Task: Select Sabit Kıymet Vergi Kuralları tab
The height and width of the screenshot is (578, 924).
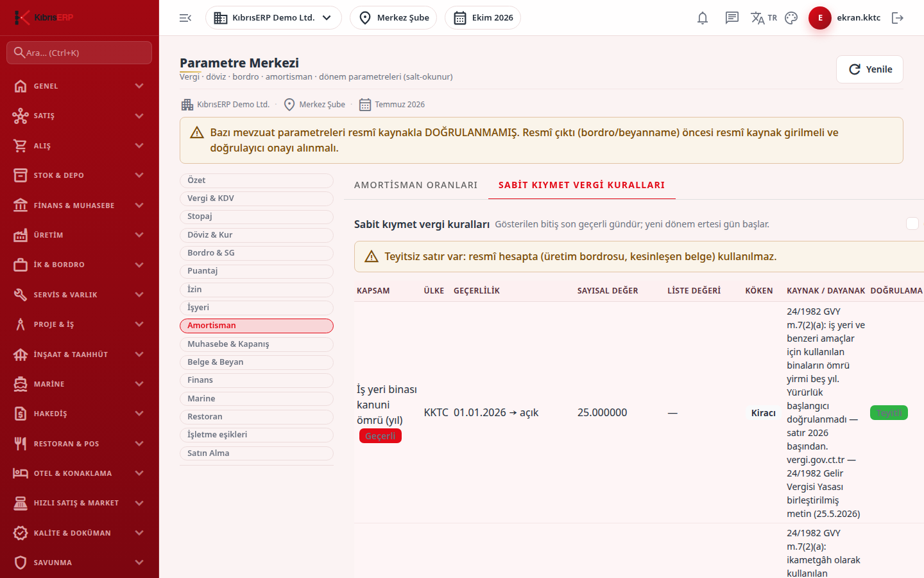Action: pos(581,185)
